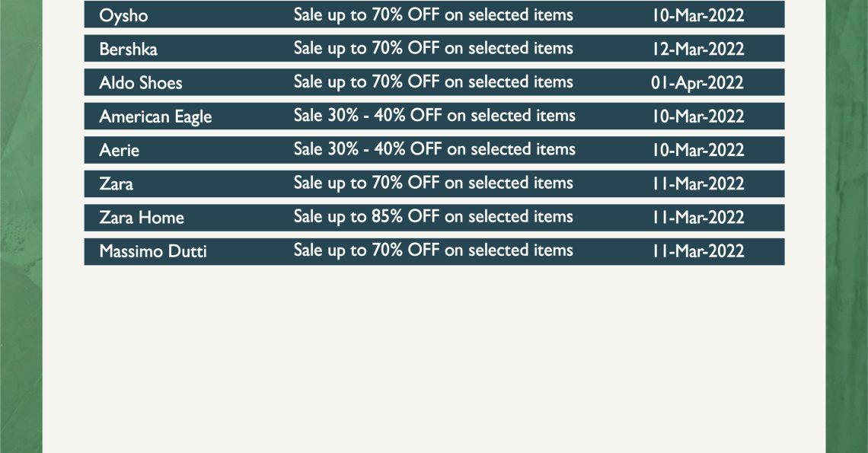Viewport: 868px width, 453px height.
Task: Select the Zara Home brand name
Action: coord(142,218)
